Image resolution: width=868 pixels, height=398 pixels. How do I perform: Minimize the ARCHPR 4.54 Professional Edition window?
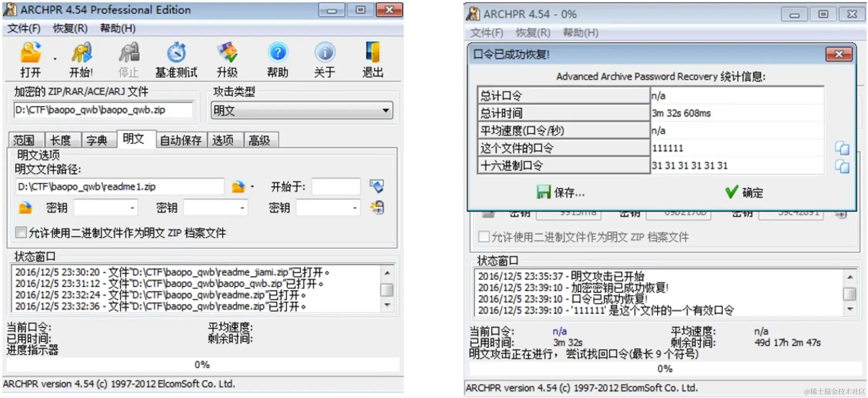coord(332,10)
